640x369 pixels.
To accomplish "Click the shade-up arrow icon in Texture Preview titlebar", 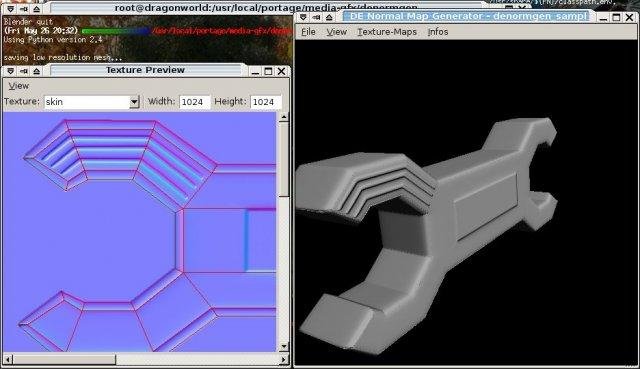I will tap(37, 71).
